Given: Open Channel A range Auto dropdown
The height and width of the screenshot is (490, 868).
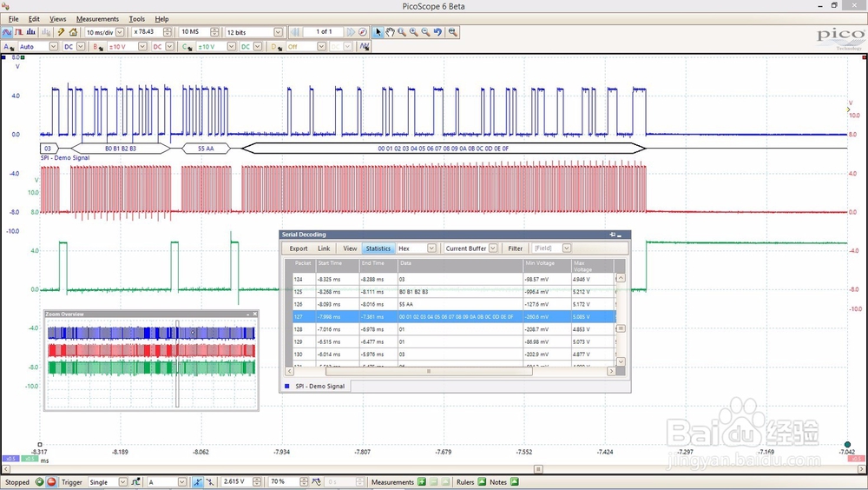Looking at the screenshot, I should click(x=54, y=47).
